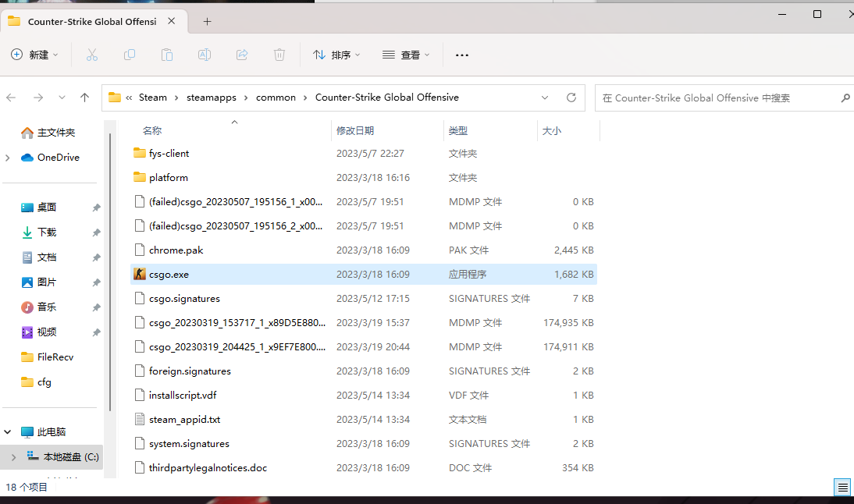Open 桌面 in the sidebar

39,208
